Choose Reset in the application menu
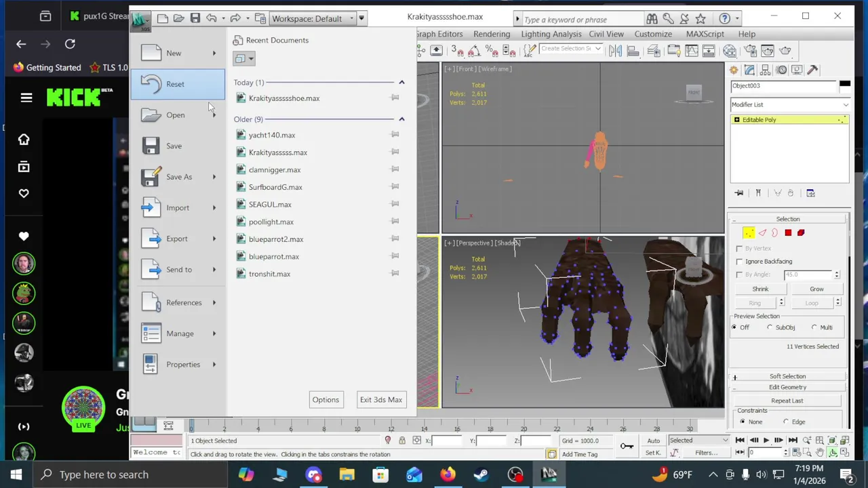Image resolution: width=868 pixels, height=488 pixels. (178, 84)
